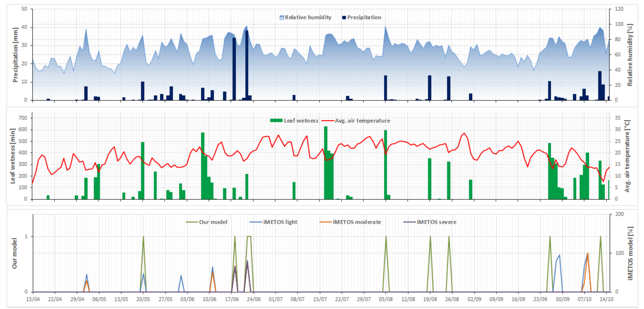644x309 pixels.
Task: Click the 24/06 date axis label
Action: pyautogui.click(x=254, y=299)
